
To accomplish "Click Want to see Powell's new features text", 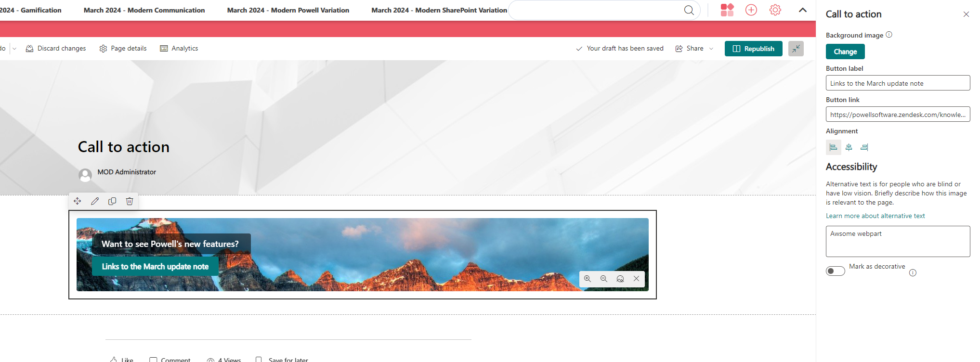I will click(x=170, y=244).
